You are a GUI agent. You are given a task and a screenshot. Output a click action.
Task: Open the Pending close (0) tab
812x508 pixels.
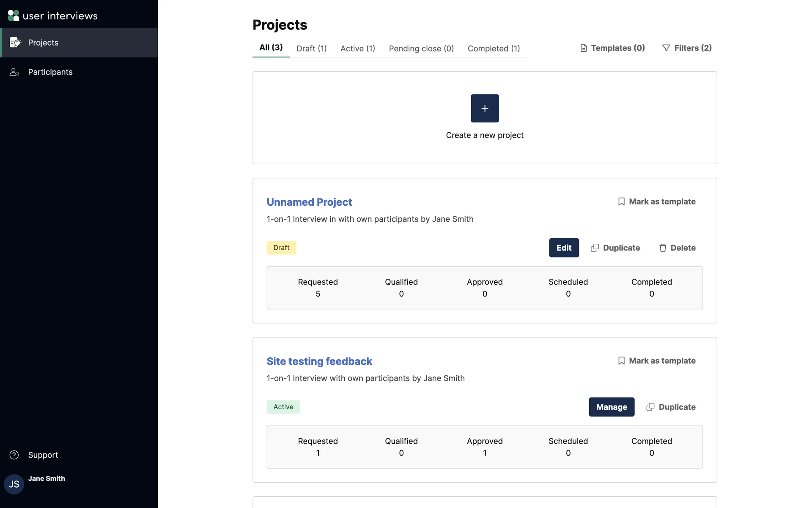[421, 49]
